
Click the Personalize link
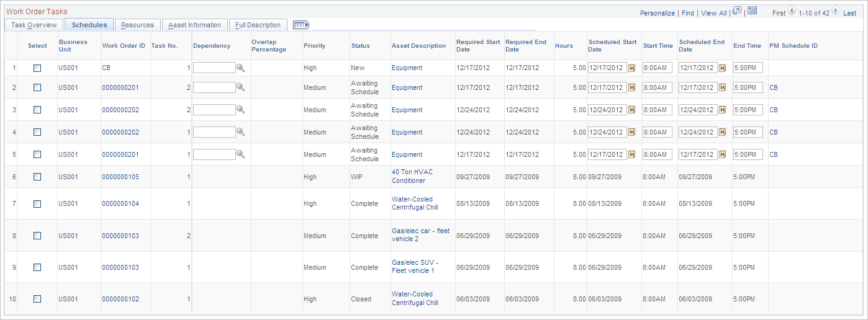657,13
